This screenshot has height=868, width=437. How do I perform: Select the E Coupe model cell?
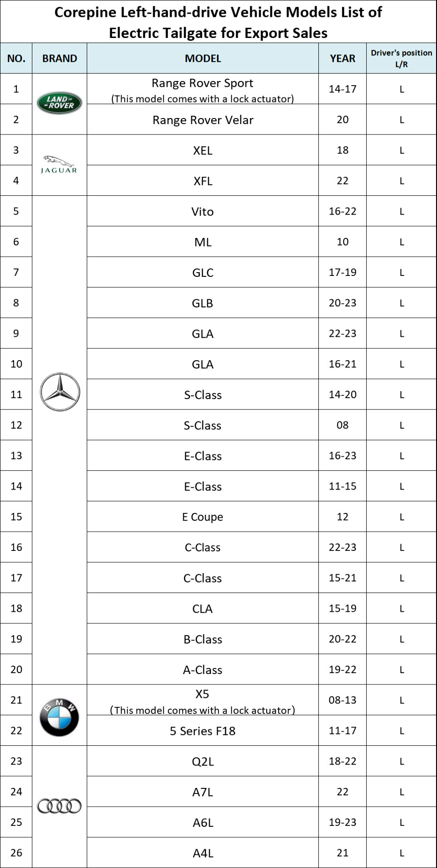click(203, 517)
